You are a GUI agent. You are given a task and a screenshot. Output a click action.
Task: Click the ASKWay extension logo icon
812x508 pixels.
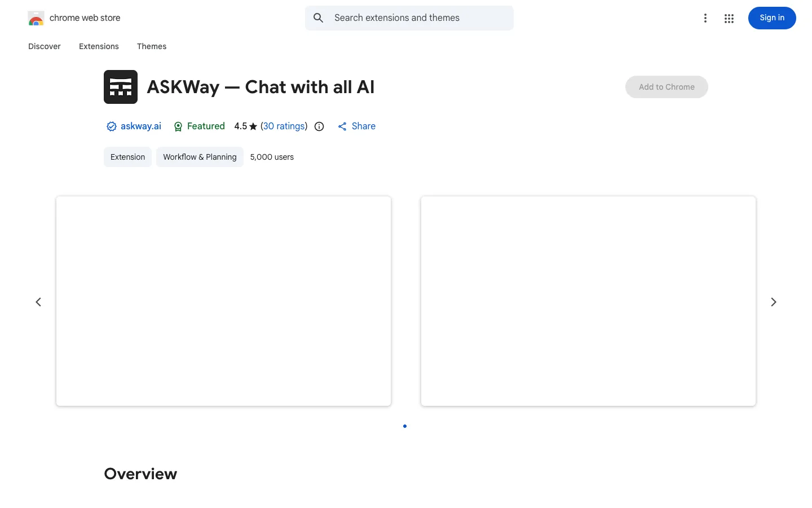[x=121, y=87]
